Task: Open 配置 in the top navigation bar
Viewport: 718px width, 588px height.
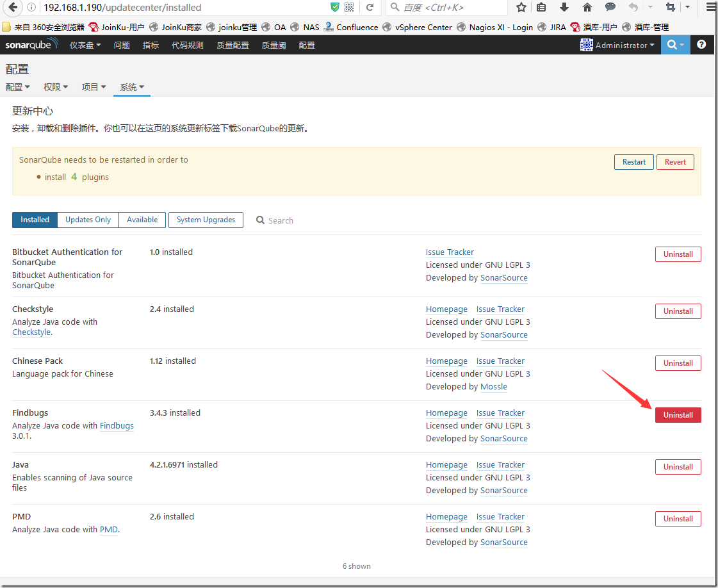Action: point(307,45)
